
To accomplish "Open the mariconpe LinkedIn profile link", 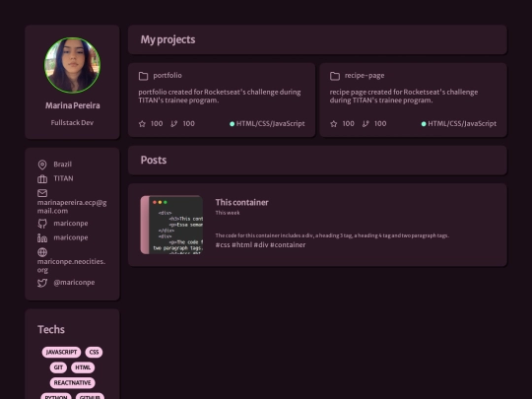I will click(71, 237).
